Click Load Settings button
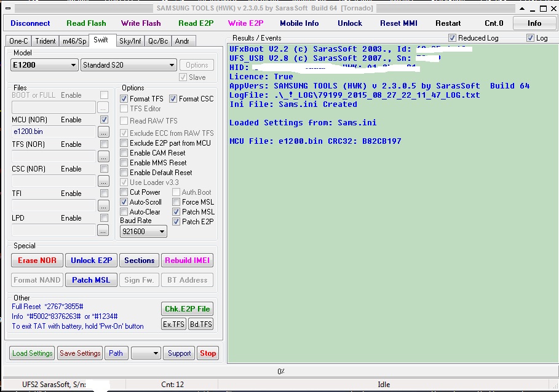This screenshot has width=559, height=392. (32, 353)
